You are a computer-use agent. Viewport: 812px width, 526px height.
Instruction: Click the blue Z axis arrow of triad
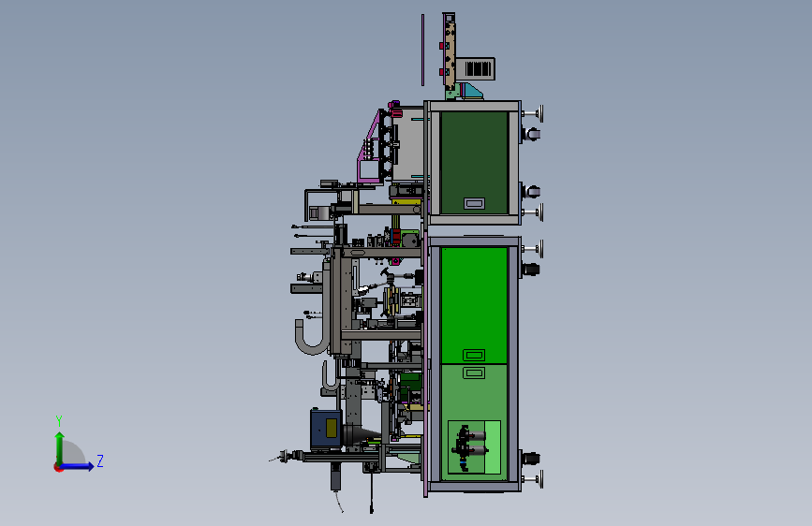point(78,466)
